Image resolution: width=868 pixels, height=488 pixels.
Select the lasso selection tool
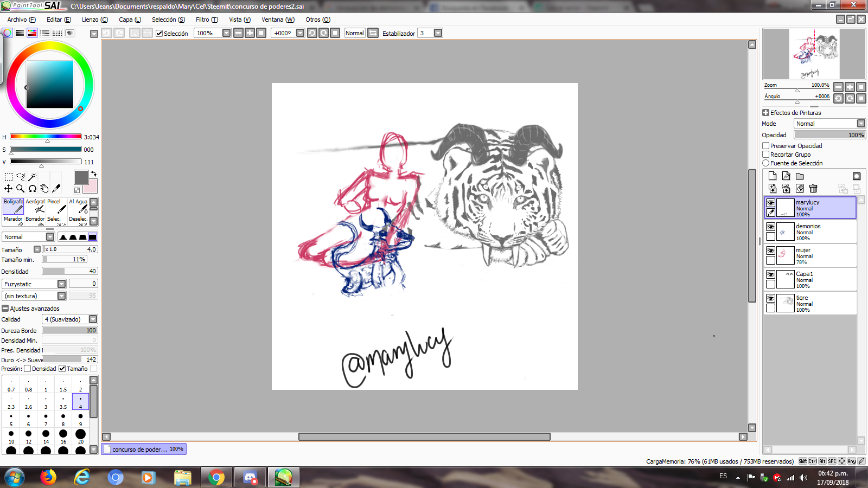click(x=21, y=177)
